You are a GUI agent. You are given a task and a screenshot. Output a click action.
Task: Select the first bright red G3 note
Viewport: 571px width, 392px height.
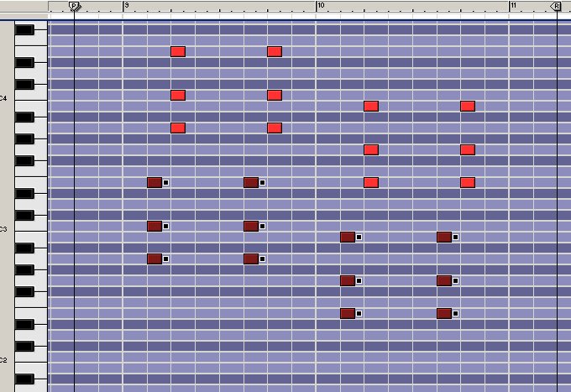[371, 149]
